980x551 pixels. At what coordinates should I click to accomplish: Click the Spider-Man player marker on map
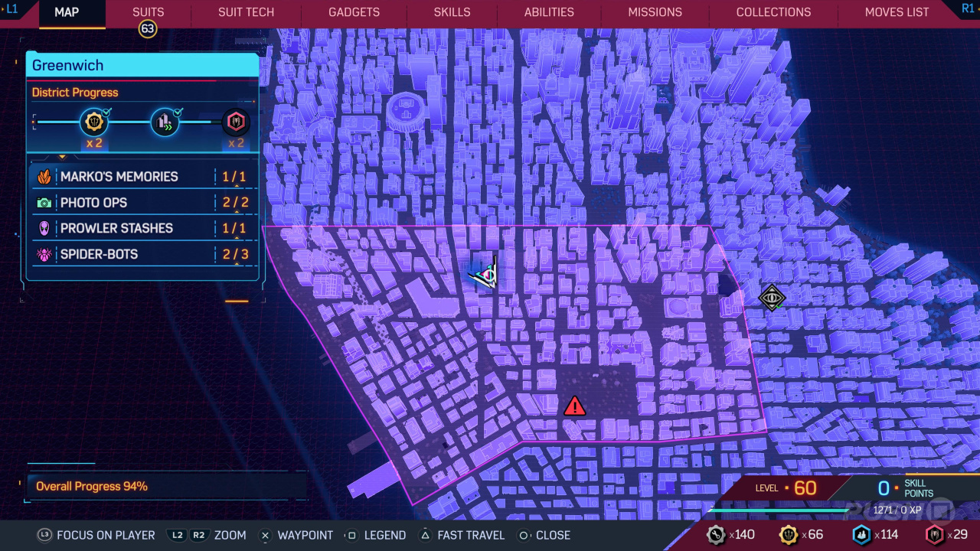[485, 273]
